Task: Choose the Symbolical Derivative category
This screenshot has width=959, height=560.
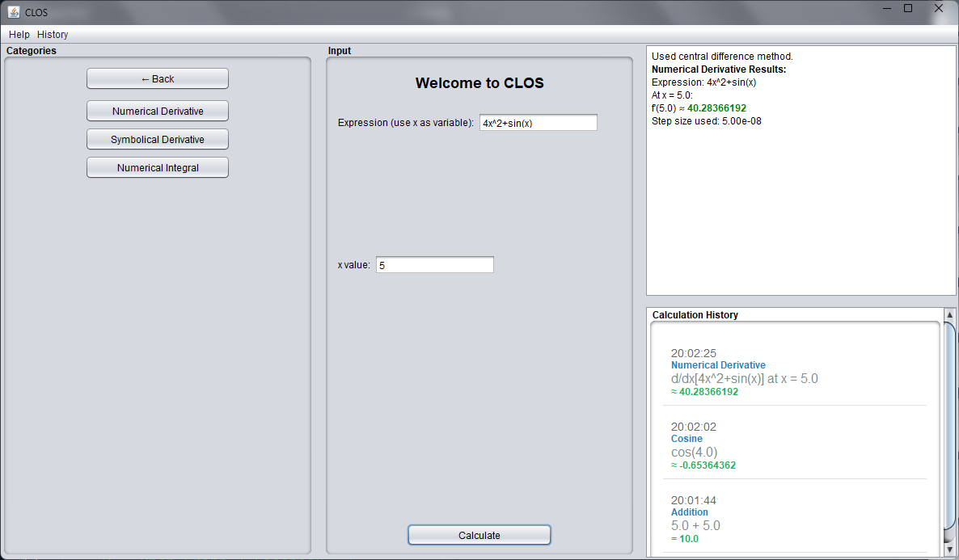Action: click(x=158, y=139)
